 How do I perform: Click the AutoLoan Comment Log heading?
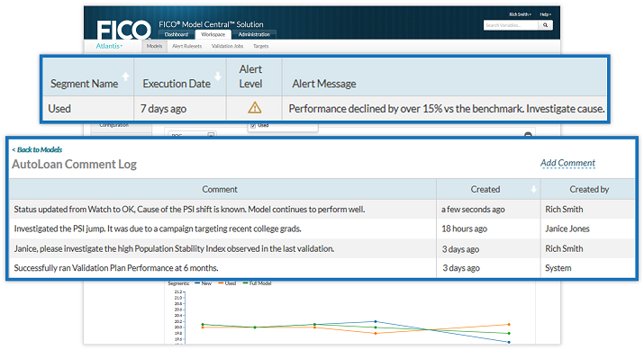[75, 164]
